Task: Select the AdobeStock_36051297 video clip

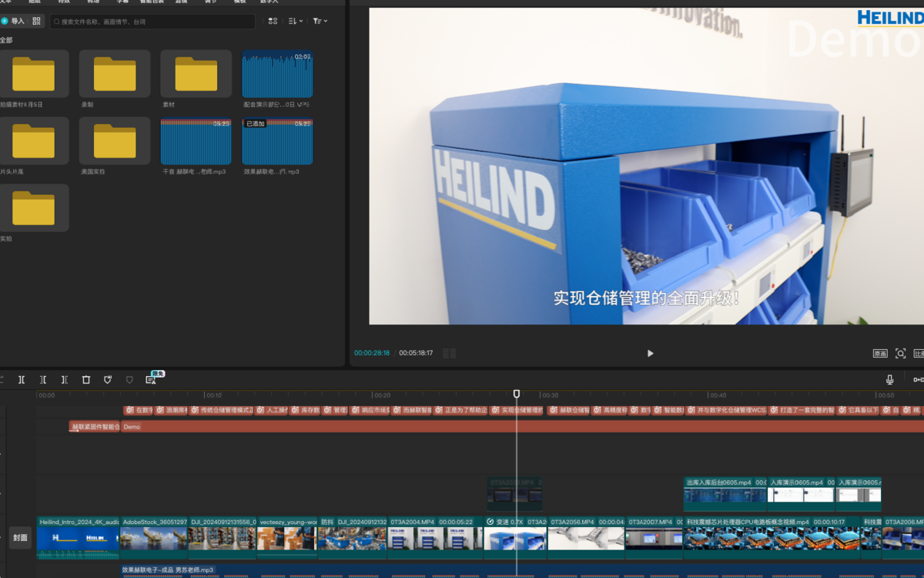Action: [x=154, y=537]
